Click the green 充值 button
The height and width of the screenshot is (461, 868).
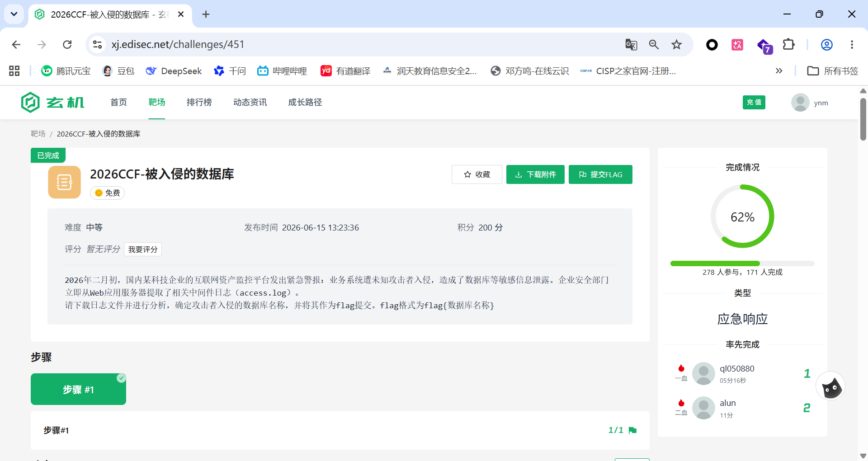pos(754,102)
